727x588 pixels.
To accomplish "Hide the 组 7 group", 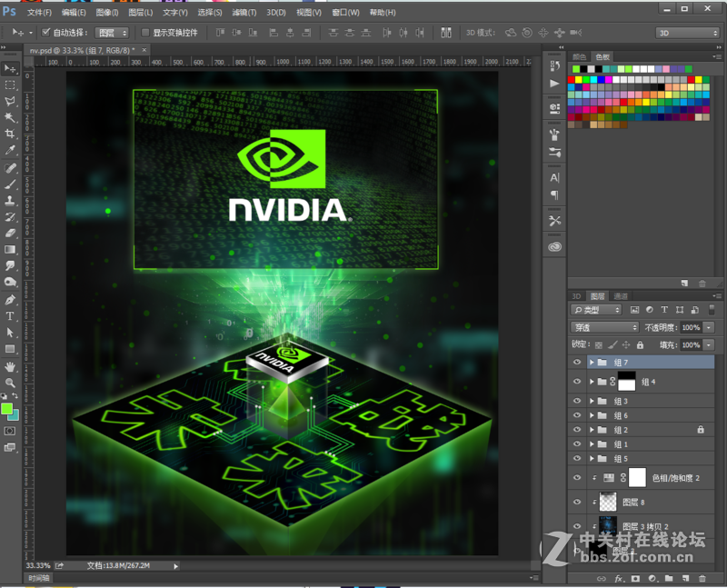I will (x=576, y=362).
